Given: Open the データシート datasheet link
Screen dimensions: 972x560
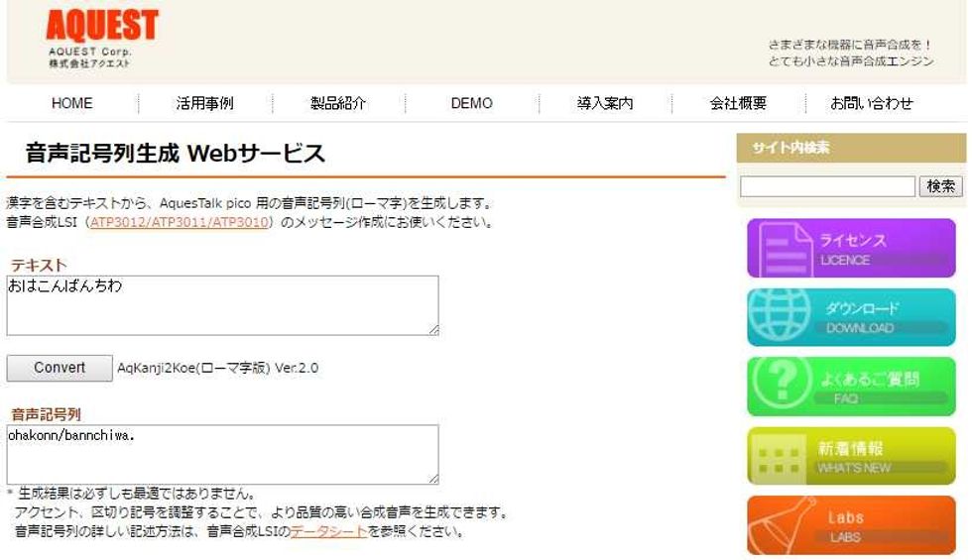Looking at the screenshot, I should (328, 531).
